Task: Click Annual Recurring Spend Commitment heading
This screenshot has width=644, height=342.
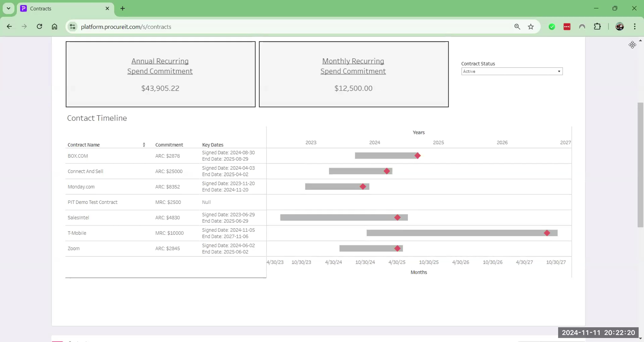Action: 160,66
